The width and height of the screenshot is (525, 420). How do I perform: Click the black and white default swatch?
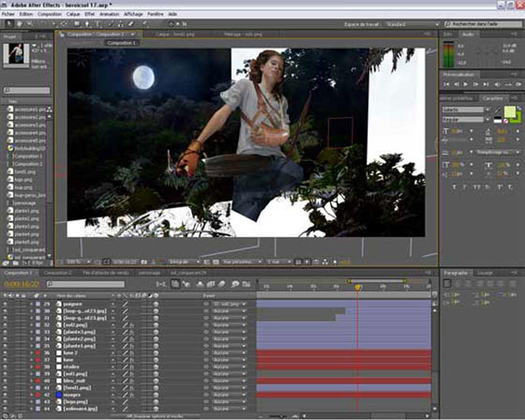click(497, 120)
